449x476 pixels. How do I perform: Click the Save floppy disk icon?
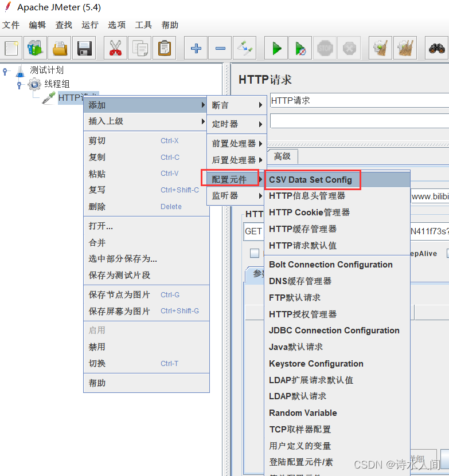84,48
